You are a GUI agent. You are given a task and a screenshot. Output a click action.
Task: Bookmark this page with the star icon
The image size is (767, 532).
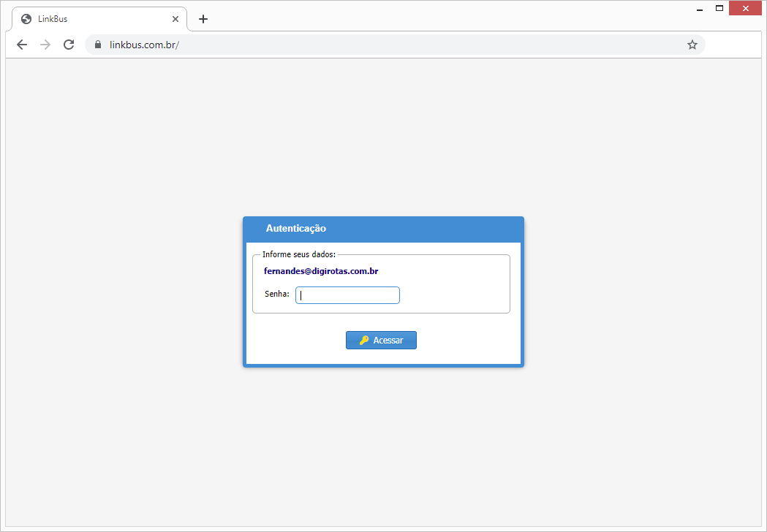point(692,45)
